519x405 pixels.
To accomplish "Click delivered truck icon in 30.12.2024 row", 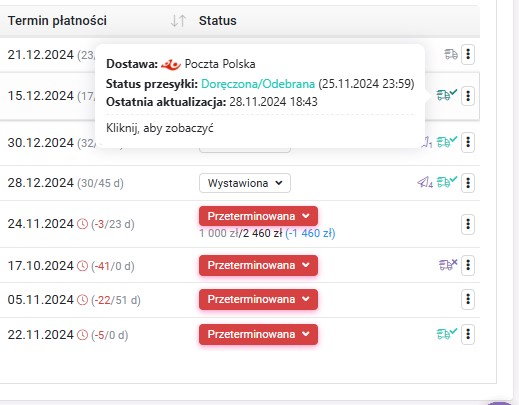I will 447,142.
